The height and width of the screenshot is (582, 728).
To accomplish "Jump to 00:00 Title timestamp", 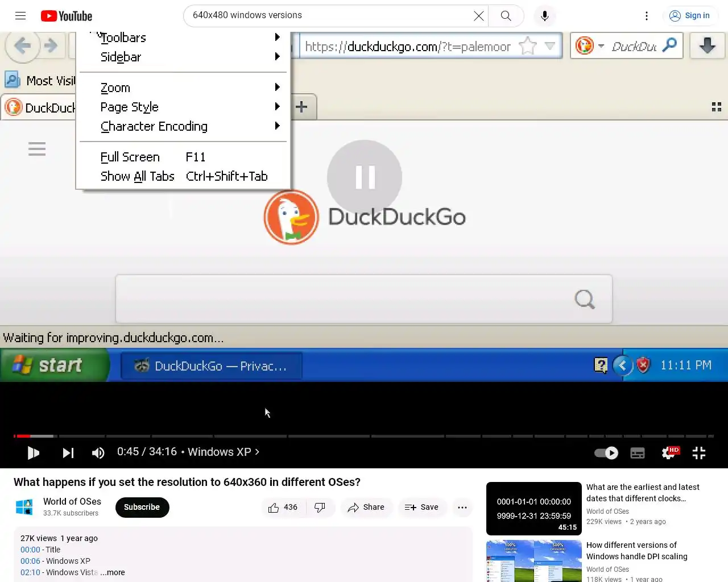I will coord(30,550).
